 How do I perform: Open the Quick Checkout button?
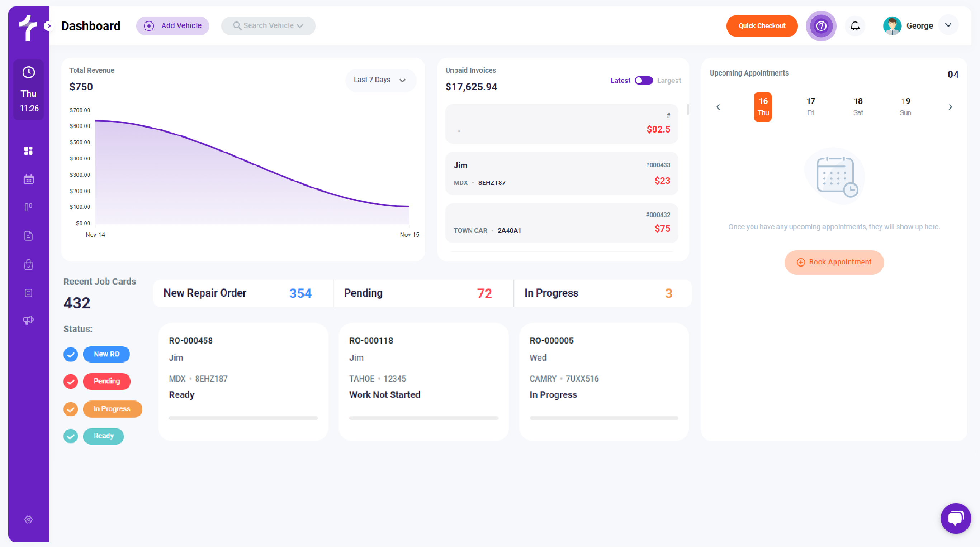[x=762, y=25]
